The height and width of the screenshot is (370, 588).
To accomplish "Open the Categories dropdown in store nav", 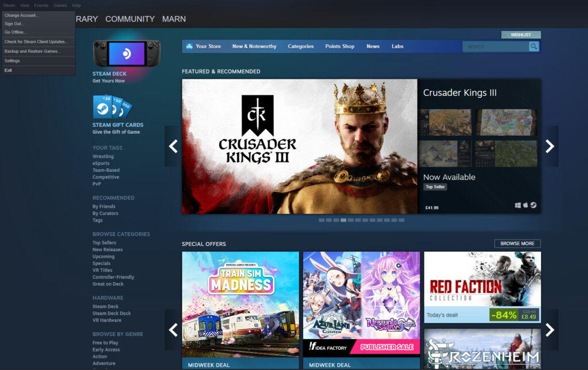I will coord(300,47).
